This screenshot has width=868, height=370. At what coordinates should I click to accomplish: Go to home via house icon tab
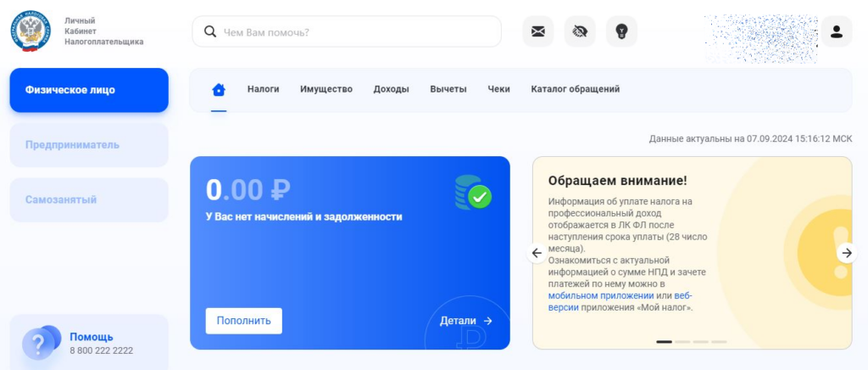(x=219, y=89)
